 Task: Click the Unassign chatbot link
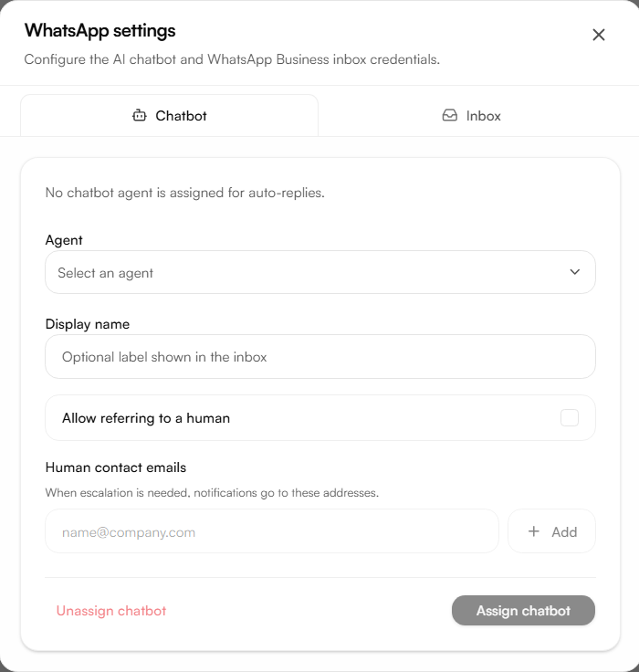(x=111, y=611)
